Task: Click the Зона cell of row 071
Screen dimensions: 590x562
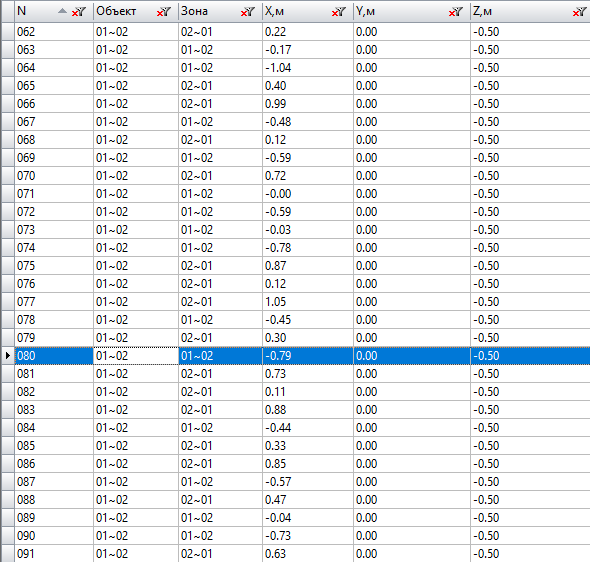Action: [x=220, y=194]
